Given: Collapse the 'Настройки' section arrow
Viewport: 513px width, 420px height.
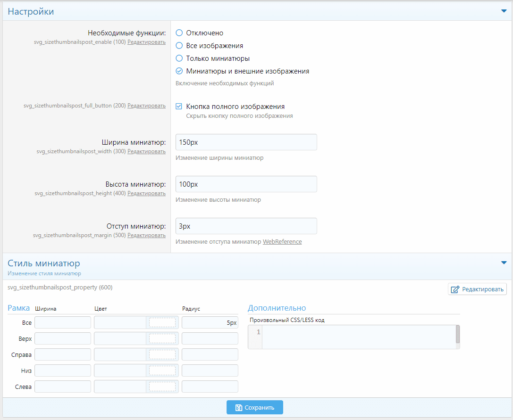Looking at the screenshot, I should (504, 11).
